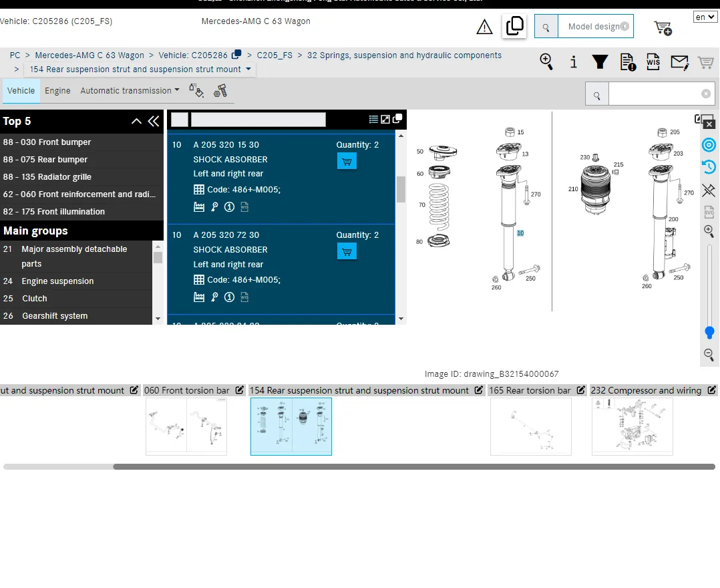Select 88 - 135 Radiator grille

point(81,177)
